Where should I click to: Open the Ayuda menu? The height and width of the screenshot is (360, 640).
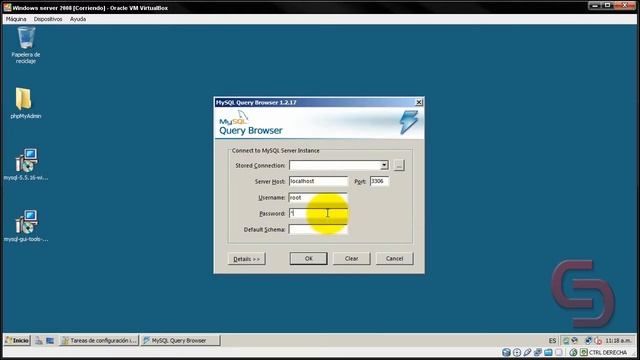click(x=78, y=19)
